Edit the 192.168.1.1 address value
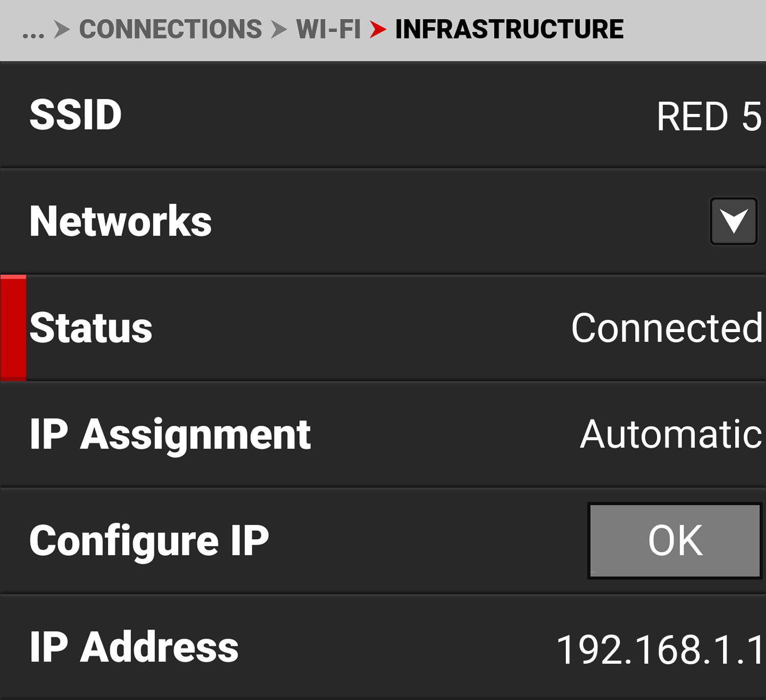766x700 pixels. 660,650
